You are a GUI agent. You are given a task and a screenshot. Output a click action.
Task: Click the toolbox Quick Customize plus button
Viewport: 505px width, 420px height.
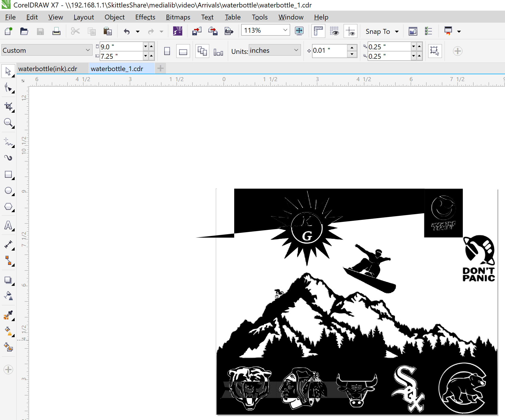8,370
